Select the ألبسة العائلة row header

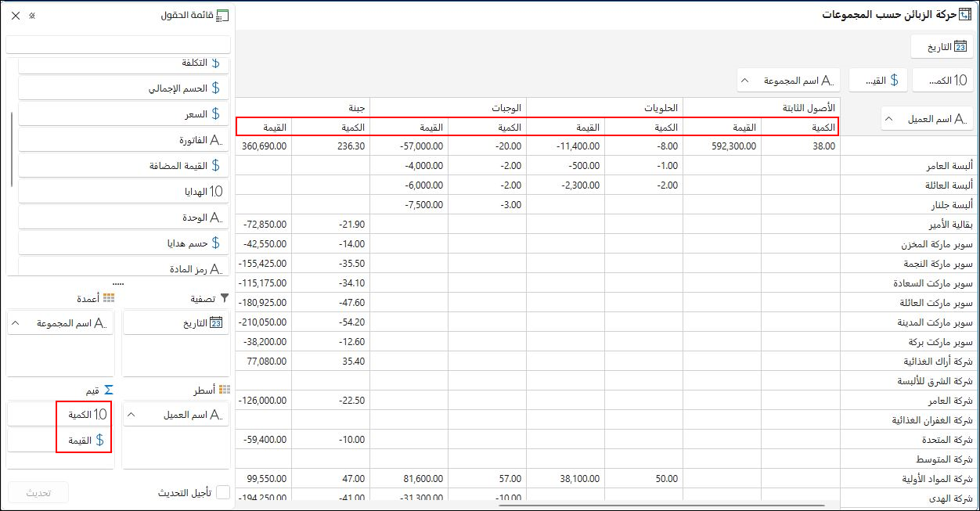pyautogui.click(x=908, y=185)
